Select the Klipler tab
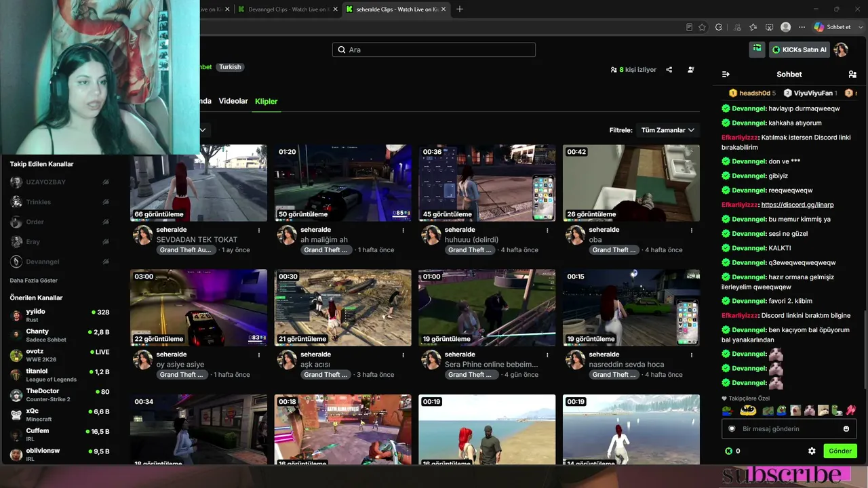The image size is (868, 488). pyautogui.click(x=267, y=101)
